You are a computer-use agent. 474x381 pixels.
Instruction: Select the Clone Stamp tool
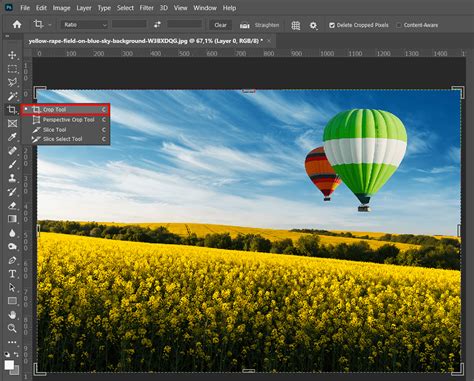click(x=12, y=178)
